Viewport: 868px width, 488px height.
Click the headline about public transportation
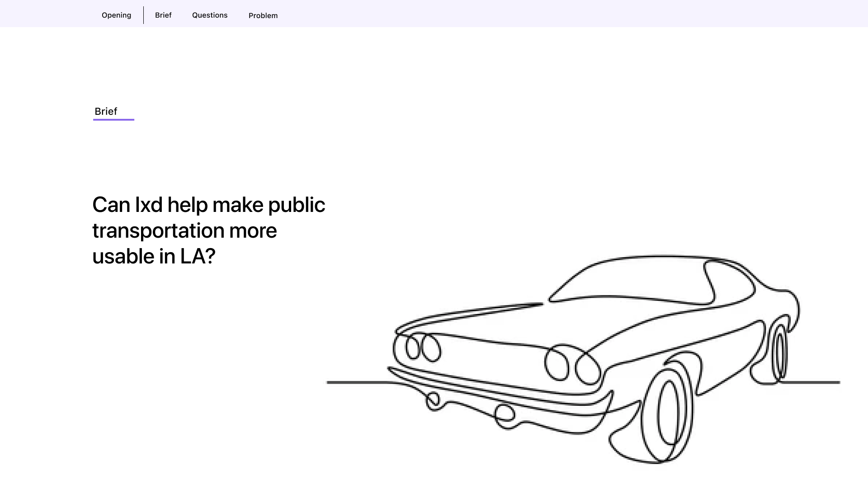click(208, 230)
